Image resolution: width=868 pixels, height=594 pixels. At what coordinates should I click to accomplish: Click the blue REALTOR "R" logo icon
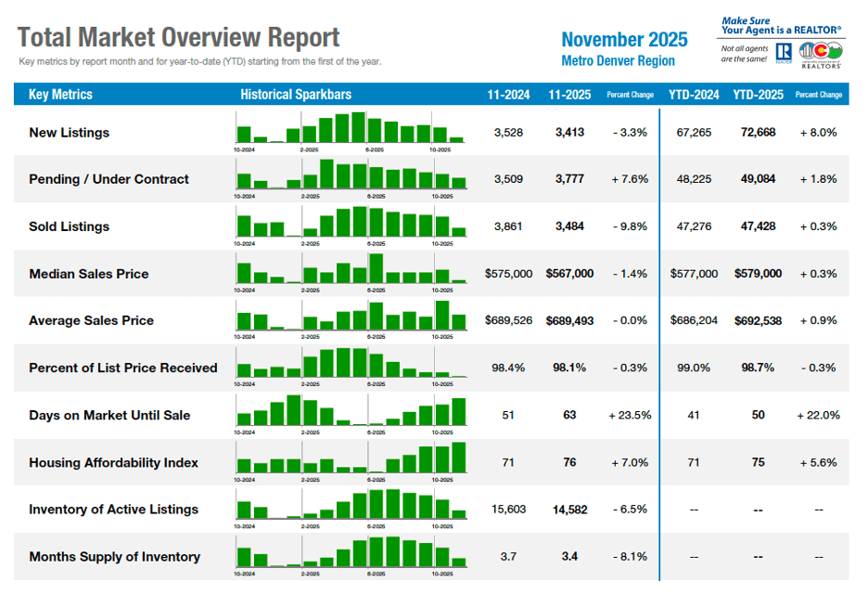784,50
